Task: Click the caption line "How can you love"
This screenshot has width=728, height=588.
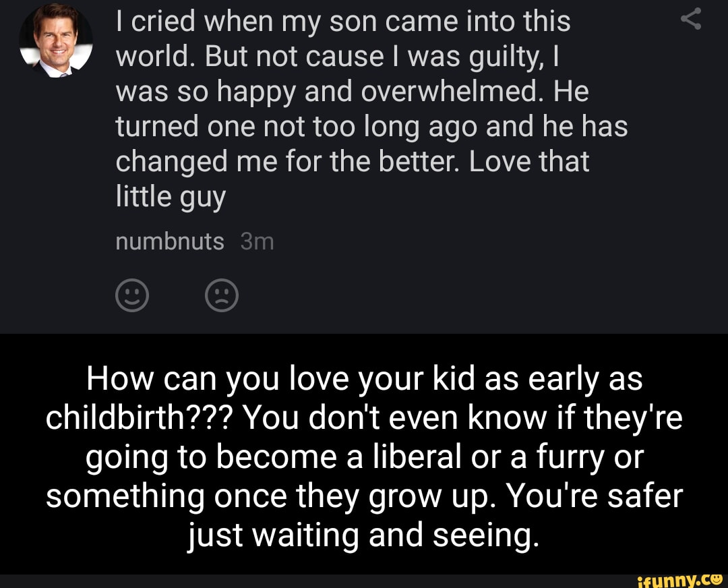Action: tap(364, 381)
